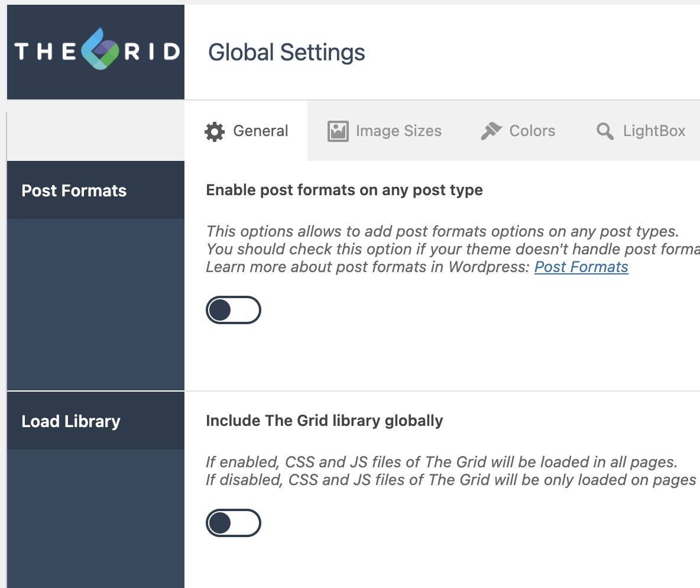Click the 'This options allows to add' description
Screen dimensions: 700x588
click(x=442, y=231)
